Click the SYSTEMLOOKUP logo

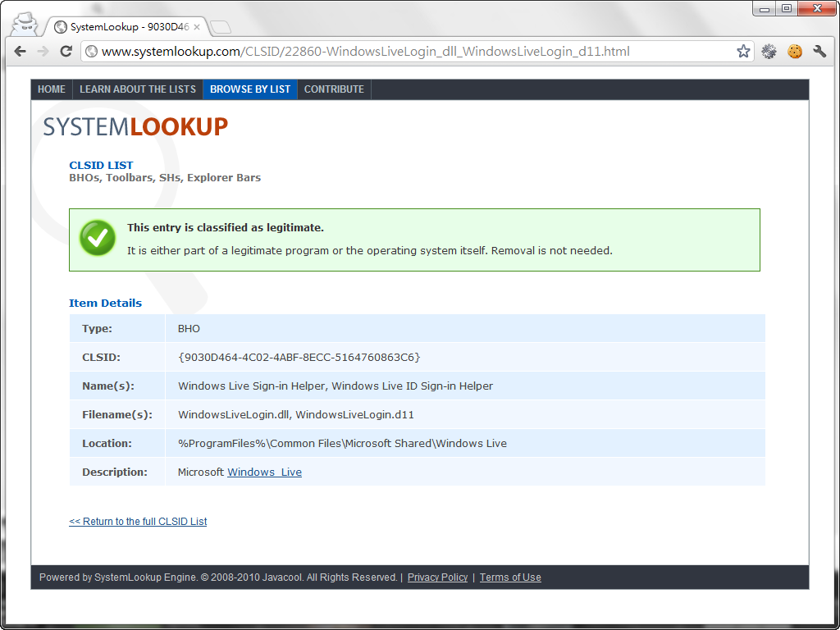point(135,127)
